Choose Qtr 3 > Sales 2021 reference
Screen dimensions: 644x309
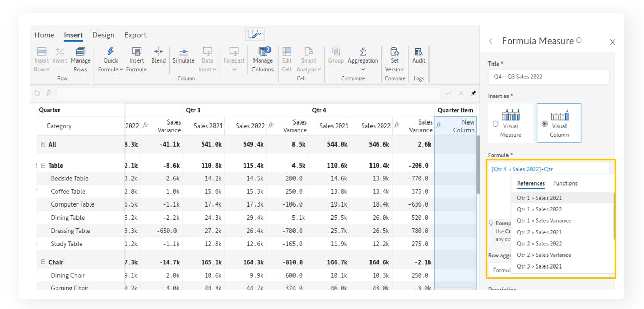coord(539,266)
